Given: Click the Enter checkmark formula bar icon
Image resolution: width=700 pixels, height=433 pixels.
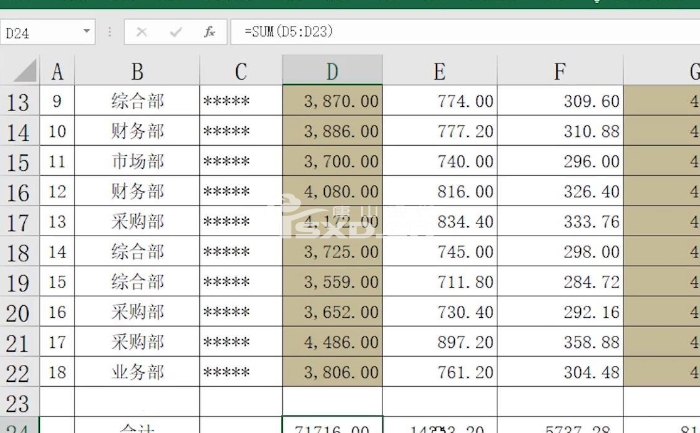Looking at the screenshot, I should (176, 32).
